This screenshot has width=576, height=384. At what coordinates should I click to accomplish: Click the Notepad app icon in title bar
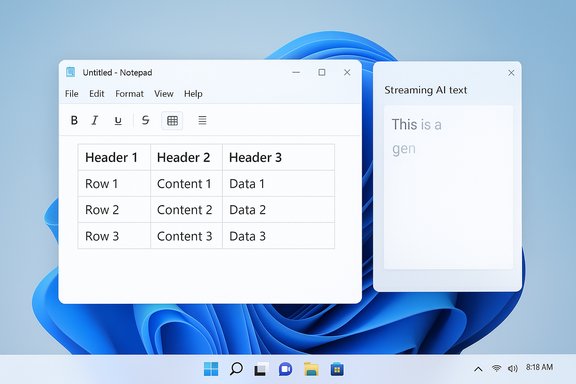pos(70,72)
